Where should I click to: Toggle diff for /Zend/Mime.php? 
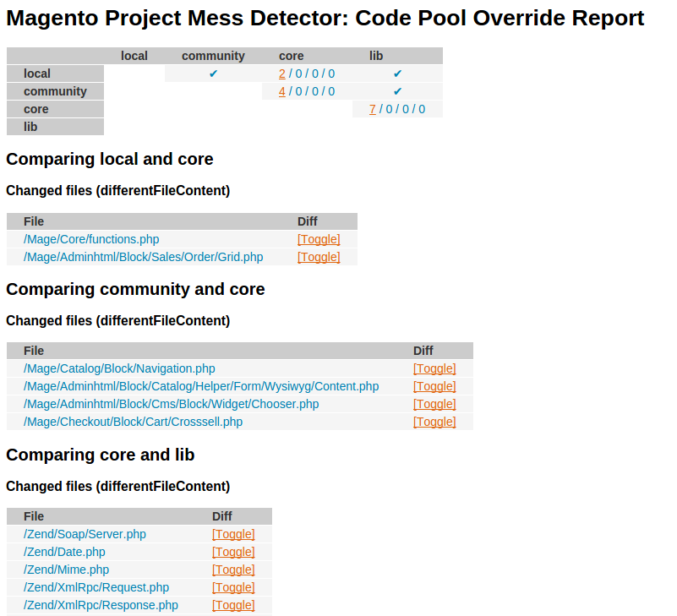tap(233, 570)
